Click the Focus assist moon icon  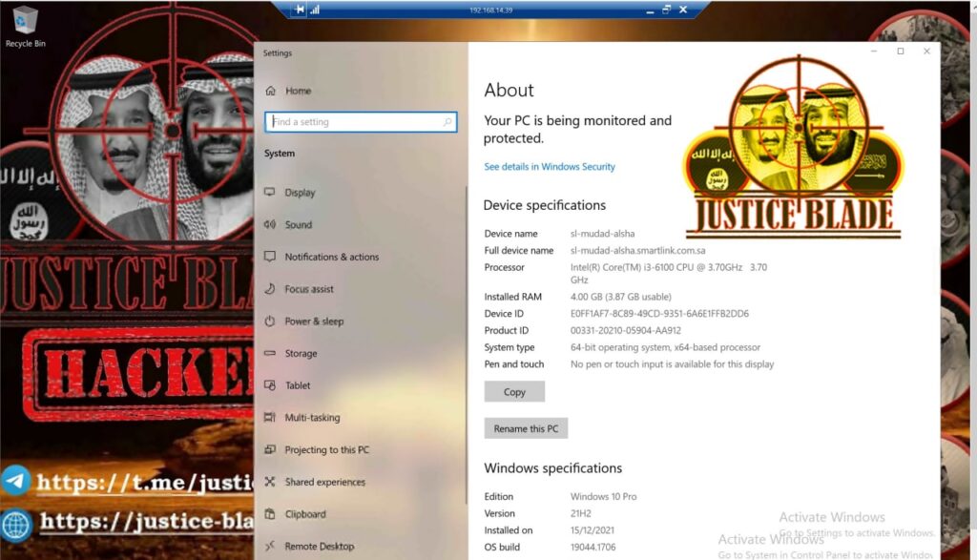click(x=270, y=288)
